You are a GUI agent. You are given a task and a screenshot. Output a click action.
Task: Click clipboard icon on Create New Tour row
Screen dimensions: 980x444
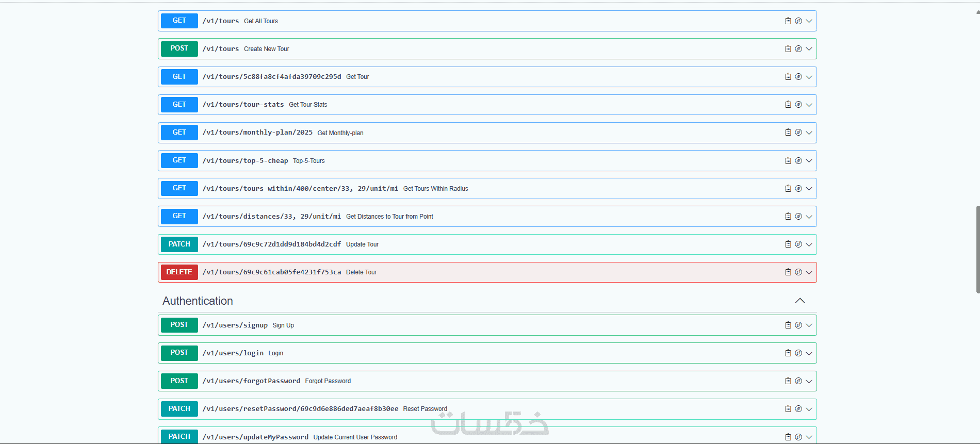(788, 49)
